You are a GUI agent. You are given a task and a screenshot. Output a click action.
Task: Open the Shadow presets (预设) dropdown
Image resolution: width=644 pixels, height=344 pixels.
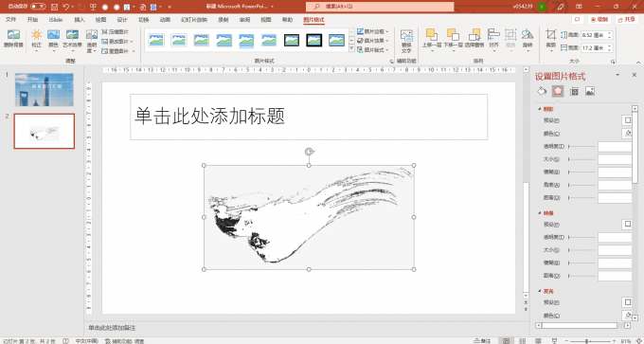627,120
